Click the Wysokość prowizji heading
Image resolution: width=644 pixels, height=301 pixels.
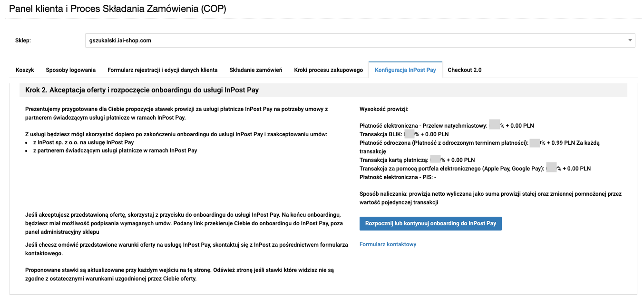pyautogui.click(x=384, y=109)
